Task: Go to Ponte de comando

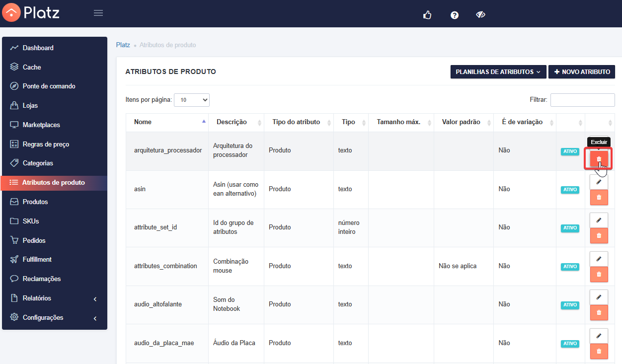Action: (55, 86)
